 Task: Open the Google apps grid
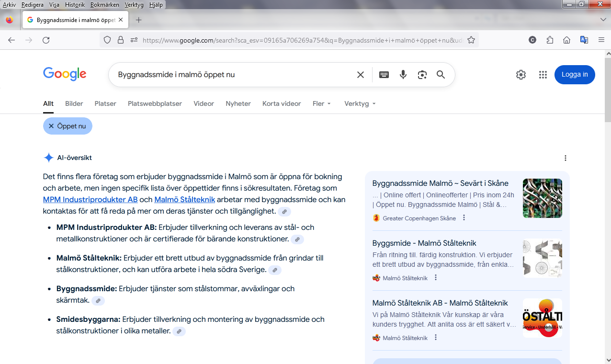tap(543, 75)
